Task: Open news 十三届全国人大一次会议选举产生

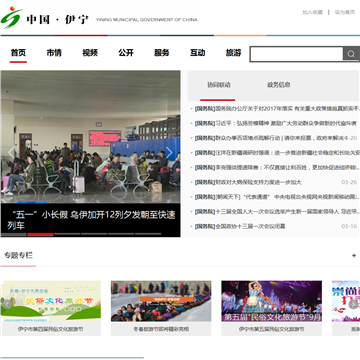Action: click(277, 212)
